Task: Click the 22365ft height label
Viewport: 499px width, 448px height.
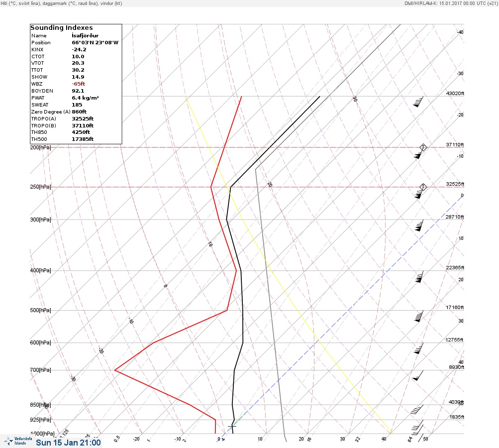Action: [455, 268]
